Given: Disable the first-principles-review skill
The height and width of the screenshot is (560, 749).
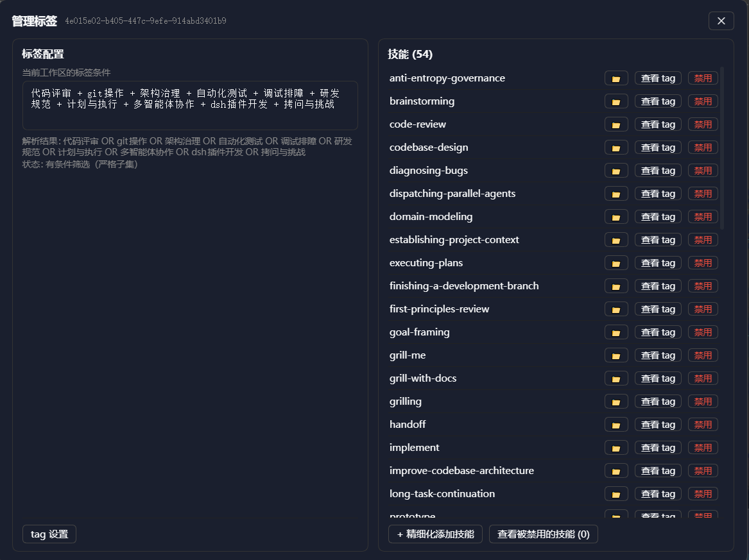Looking at the screenshot, I should [x=703, y=309].
